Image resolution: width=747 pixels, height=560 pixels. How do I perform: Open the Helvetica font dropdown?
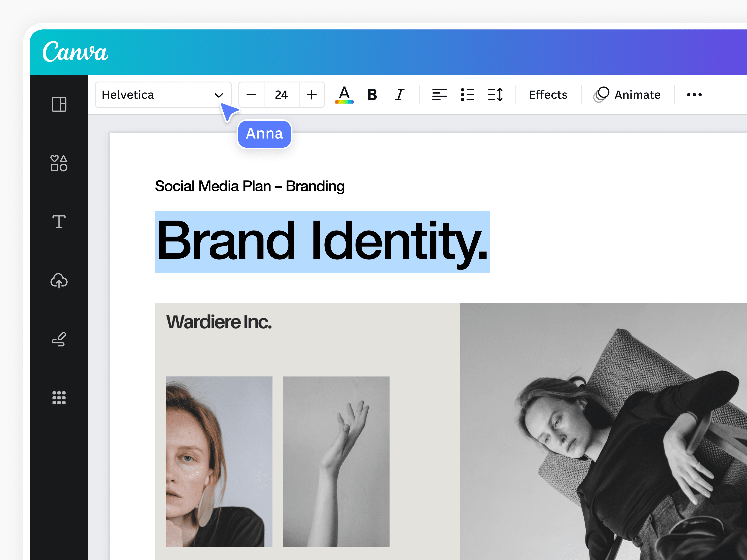(x=163, y=95)
